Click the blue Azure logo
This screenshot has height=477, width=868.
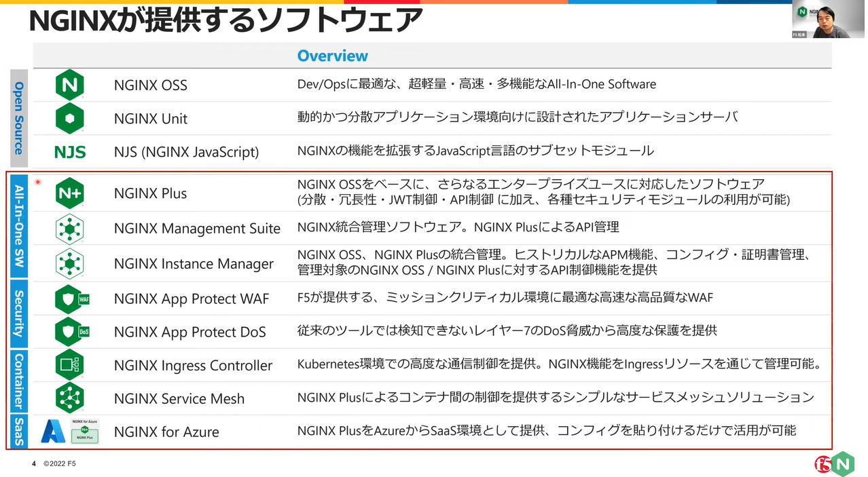coord(53,432)
